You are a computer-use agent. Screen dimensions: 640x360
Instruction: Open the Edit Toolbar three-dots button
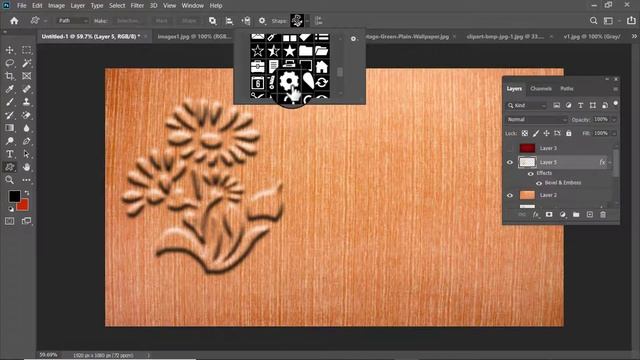click(27, 180)
